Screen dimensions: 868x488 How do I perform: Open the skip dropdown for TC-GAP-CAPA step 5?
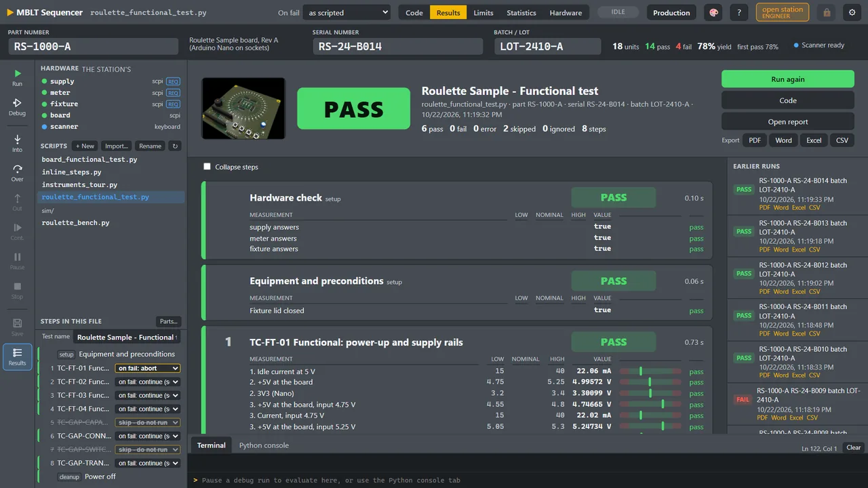point(147,422)
